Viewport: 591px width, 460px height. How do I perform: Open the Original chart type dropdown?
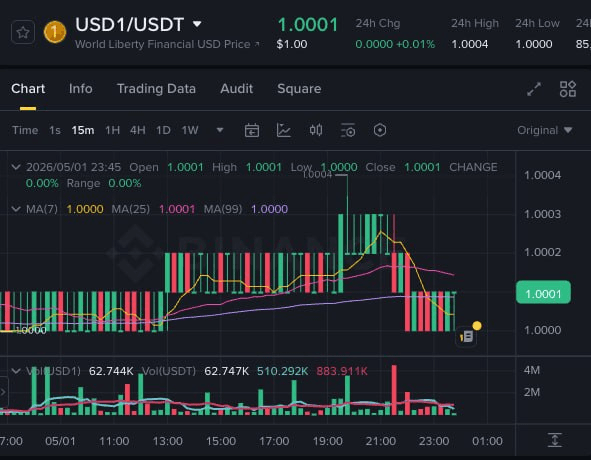tap(545, 130)
